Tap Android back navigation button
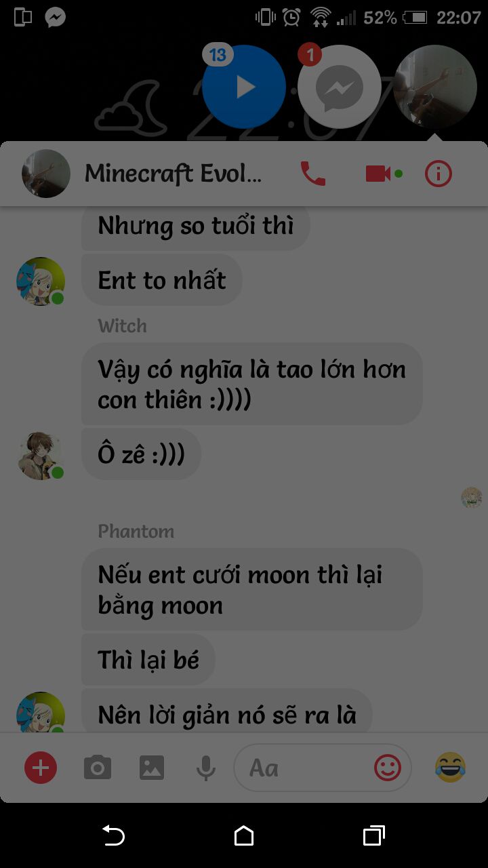488x868 pixels. (x=114, y=835)
